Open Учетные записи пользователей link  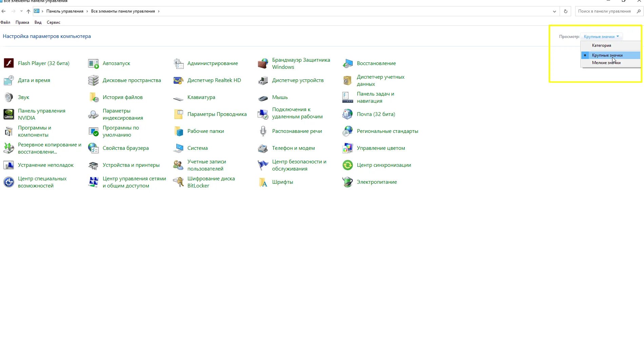[x=207, y=165]
